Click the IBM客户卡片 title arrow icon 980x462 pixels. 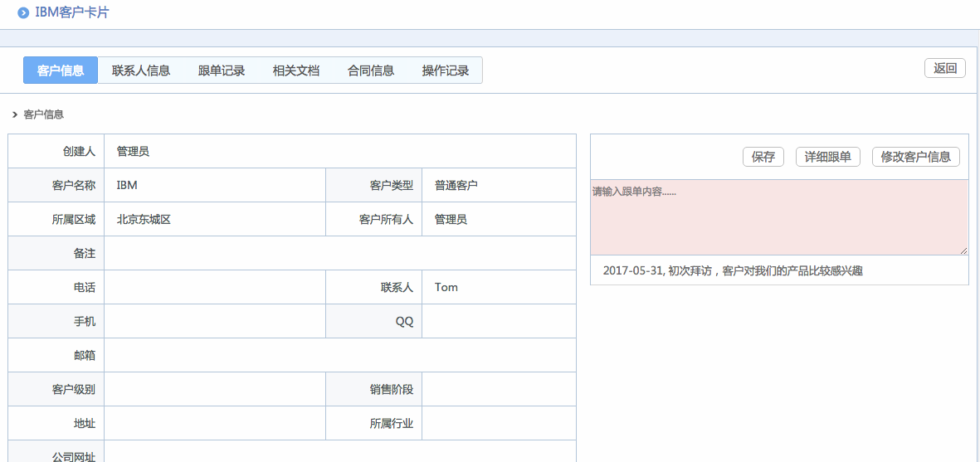pos(23,13)
